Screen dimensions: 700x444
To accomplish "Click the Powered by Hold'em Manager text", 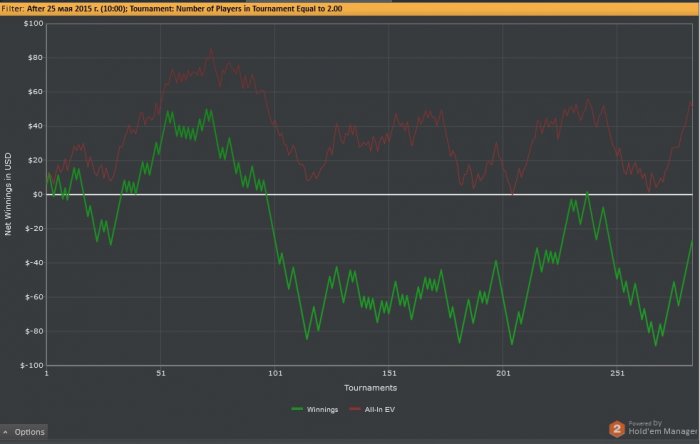I will [x=660, y=430].
